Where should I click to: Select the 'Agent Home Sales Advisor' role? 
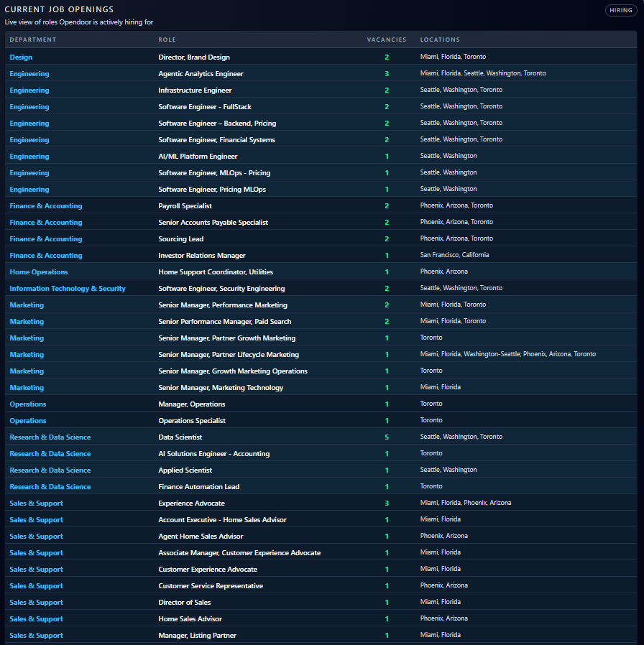[x=201, y=536]
